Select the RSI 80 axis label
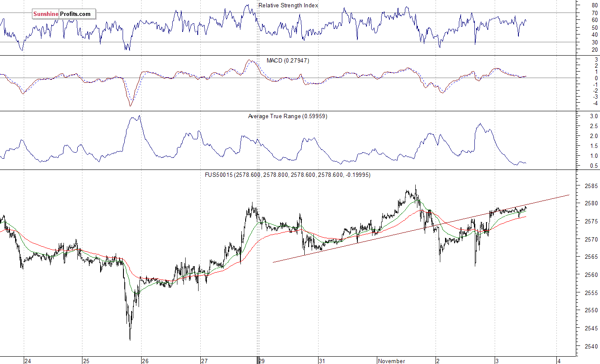 point(594,6)
